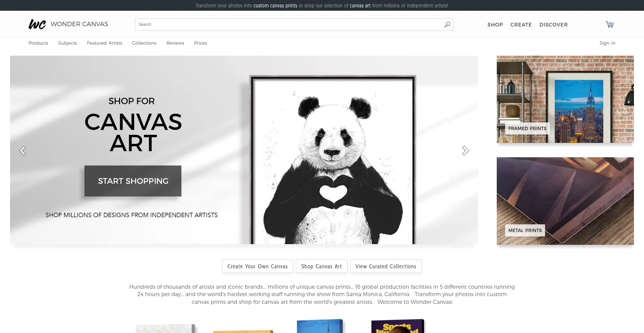Click Create Your Own Canvas button
The image size is (644, 333).
click(258, 266)
